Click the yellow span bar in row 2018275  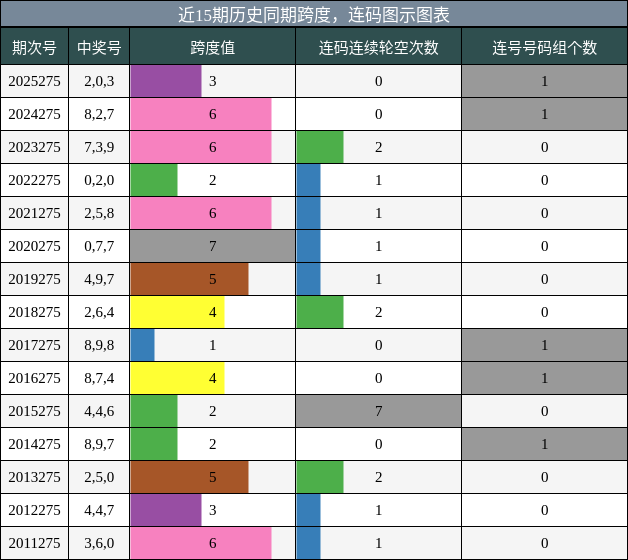pyautogui.click(x=177, y=312)
